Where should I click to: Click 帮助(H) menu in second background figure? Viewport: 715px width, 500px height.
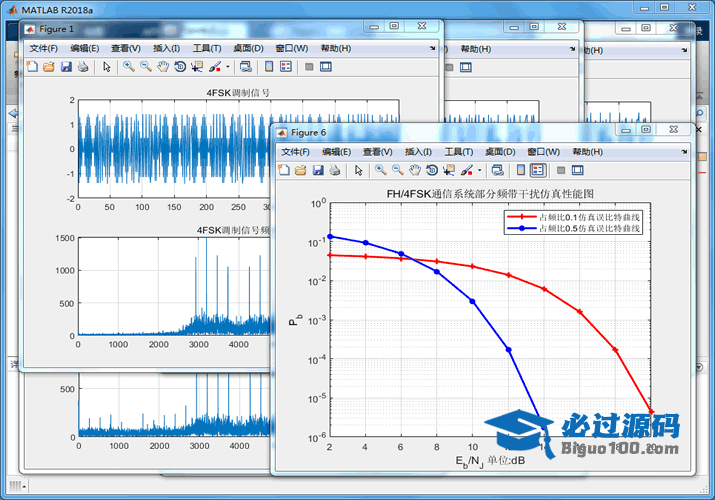[x=476, y=49]
